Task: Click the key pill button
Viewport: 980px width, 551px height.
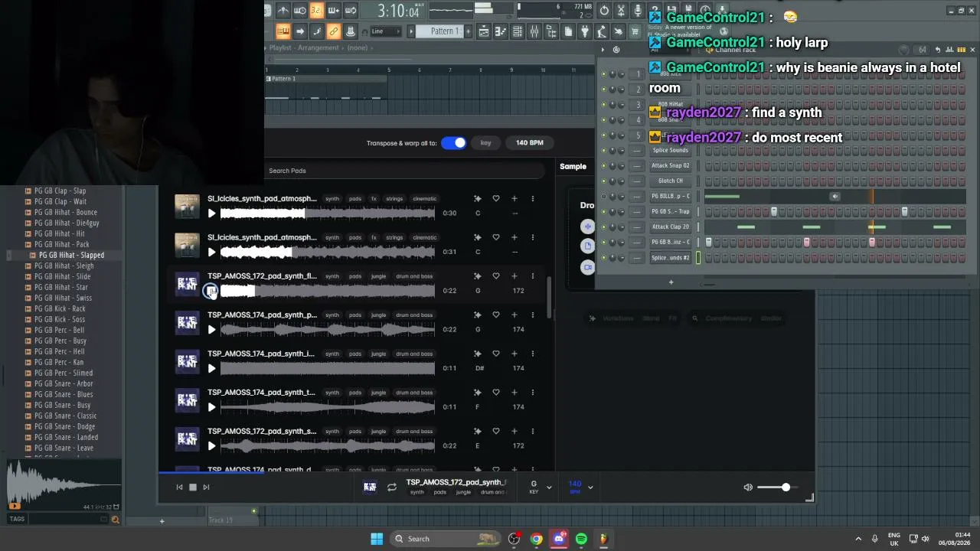Action: coord(485,143)
